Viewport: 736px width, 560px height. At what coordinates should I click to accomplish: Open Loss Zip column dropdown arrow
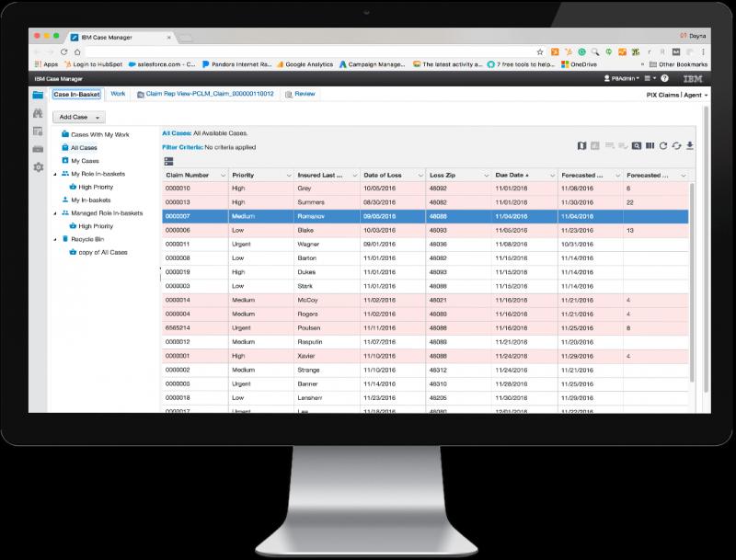point(487,176)
